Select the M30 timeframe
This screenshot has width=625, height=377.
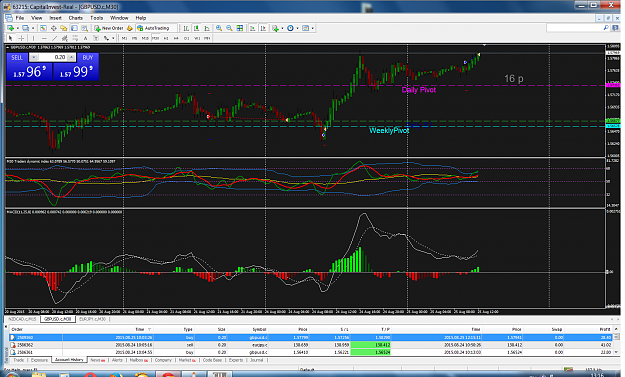click(x=155, y=38)
